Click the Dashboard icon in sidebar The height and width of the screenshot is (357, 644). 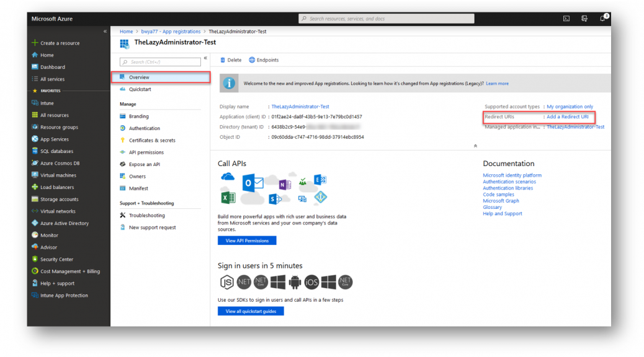[x=35, y=67]
